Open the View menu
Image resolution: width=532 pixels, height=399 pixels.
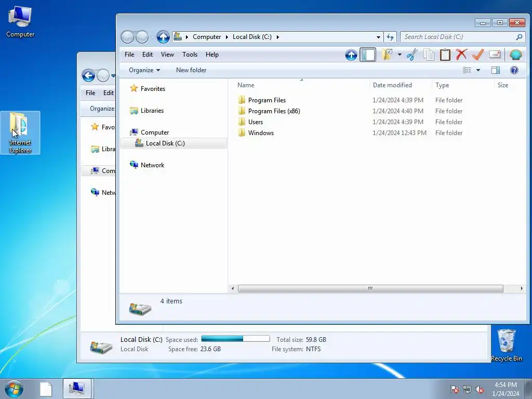167,55
